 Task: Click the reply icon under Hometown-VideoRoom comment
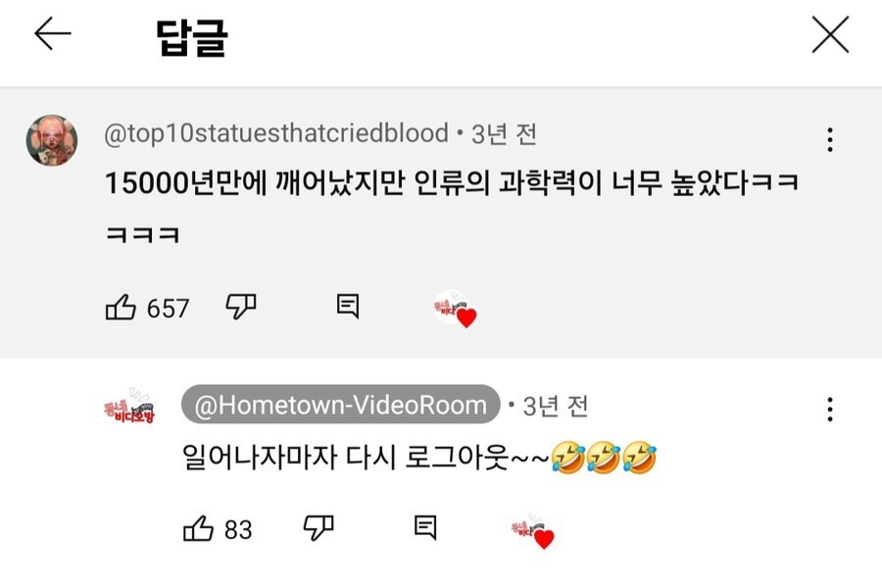click(x=425, y=527)
